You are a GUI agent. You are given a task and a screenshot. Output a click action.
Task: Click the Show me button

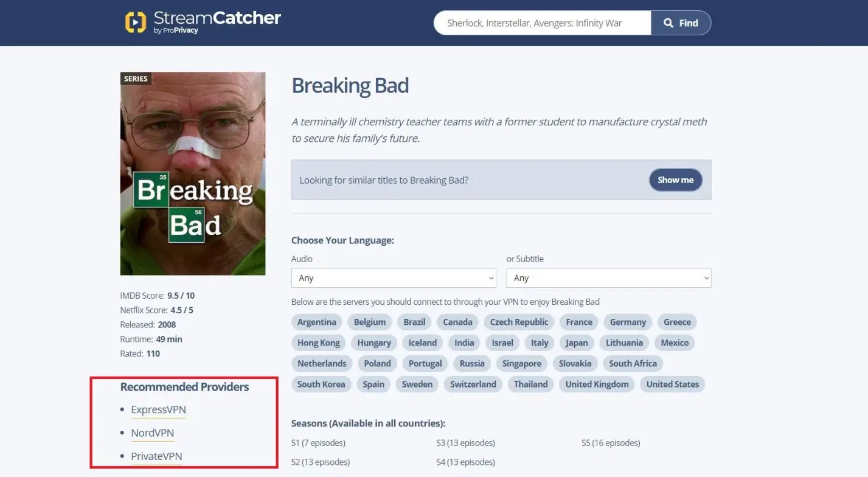click(675, 180)
